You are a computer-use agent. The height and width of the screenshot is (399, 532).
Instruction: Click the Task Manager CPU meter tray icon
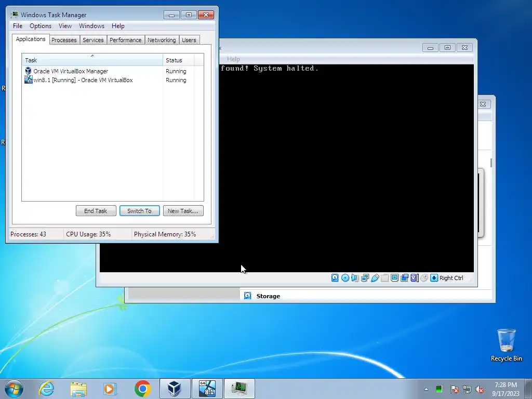coord(438,389)
